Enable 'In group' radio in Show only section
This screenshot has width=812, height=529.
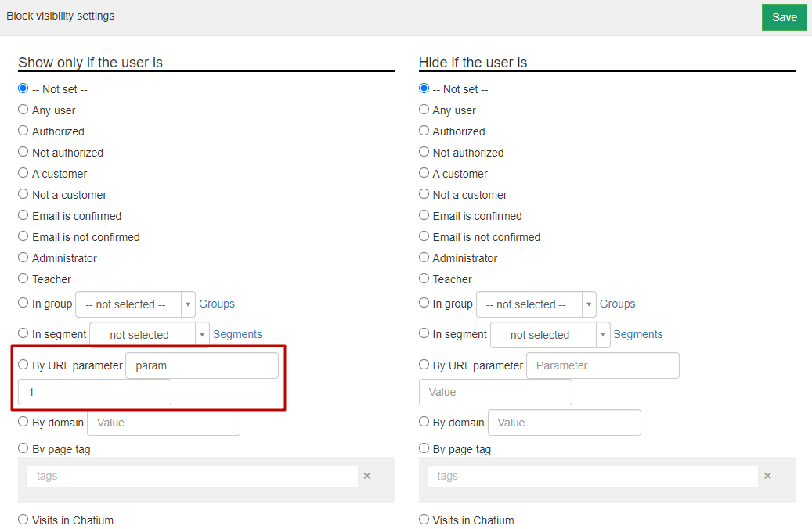pos(23,303)
